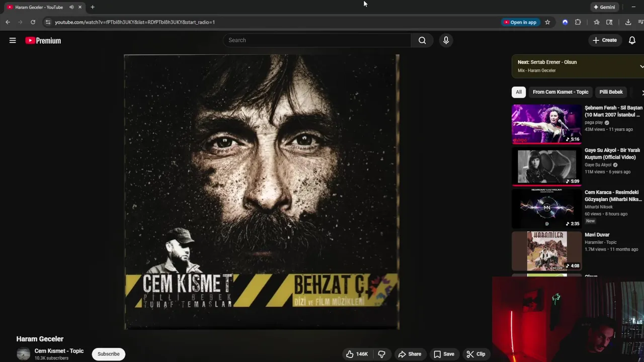Bookmark this page with star icon

point(547,22)
